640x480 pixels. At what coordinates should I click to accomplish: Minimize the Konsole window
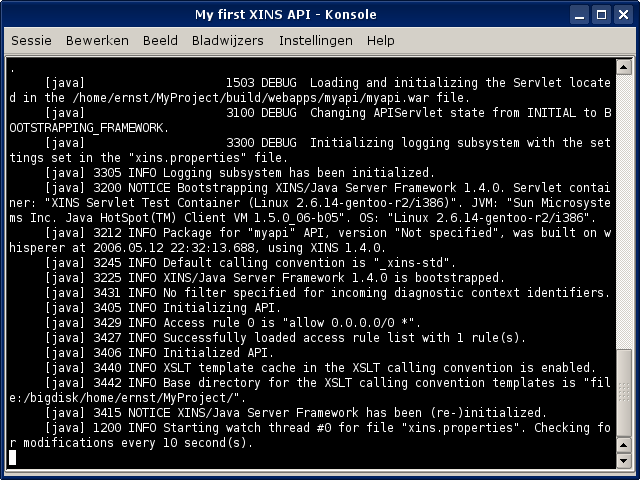(580, 15)
